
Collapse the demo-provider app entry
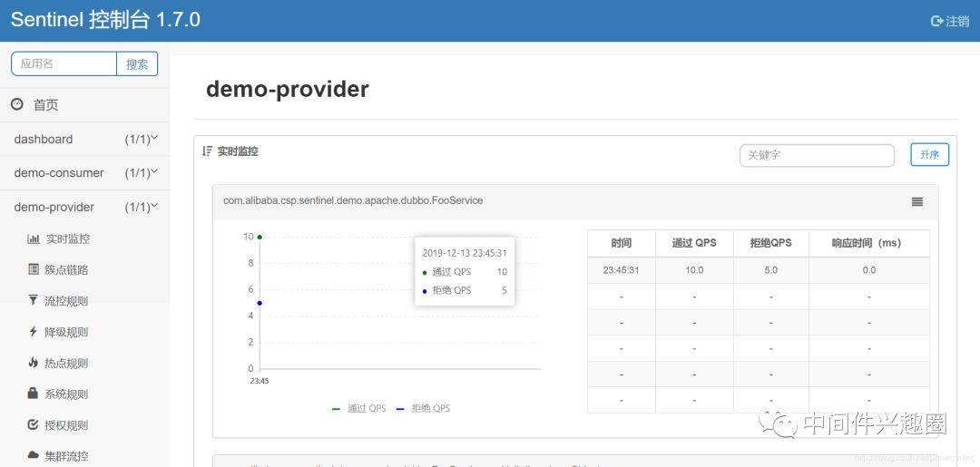coord(84,207)
